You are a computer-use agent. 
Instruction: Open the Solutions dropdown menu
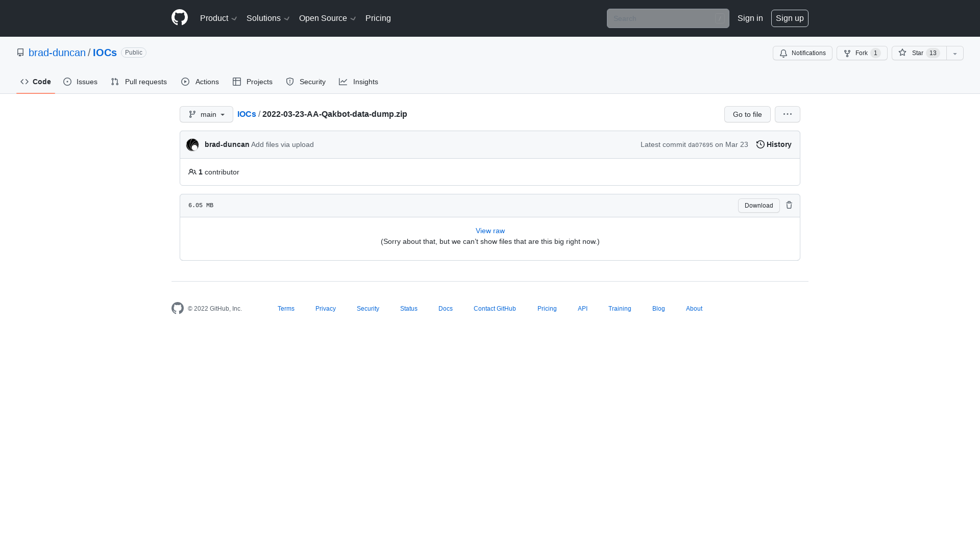(x=268, y=18)
